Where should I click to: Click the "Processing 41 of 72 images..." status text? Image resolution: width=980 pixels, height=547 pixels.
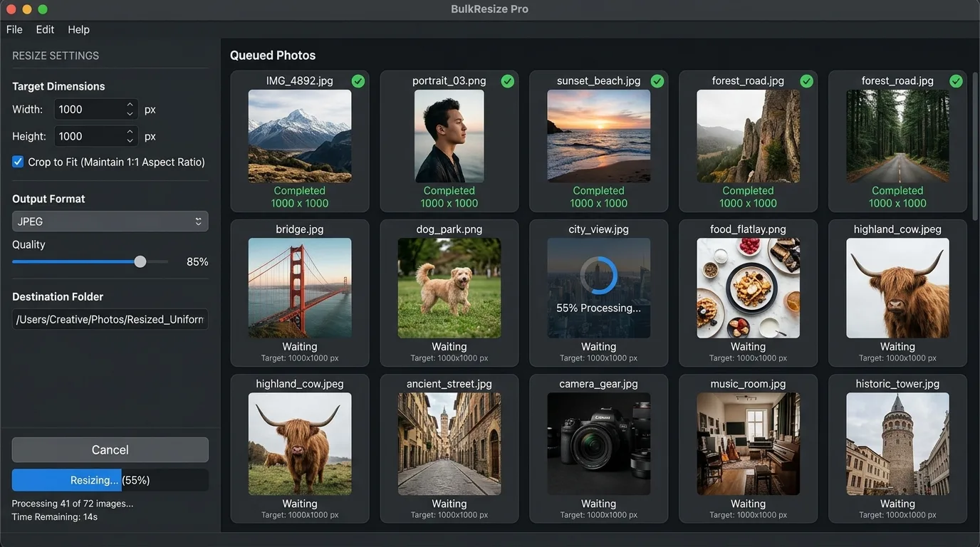[73, 504]
